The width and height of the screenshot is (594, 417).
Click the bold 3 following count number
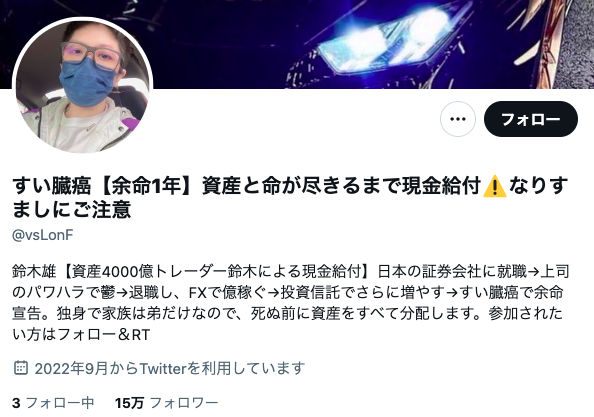(16, 403)
